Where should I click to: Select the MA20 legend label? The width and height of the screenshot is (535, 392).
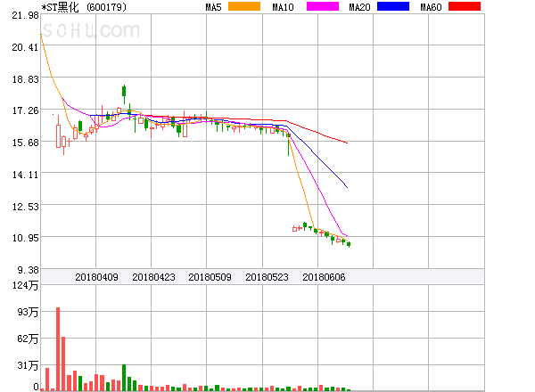(x=359, y=7)
